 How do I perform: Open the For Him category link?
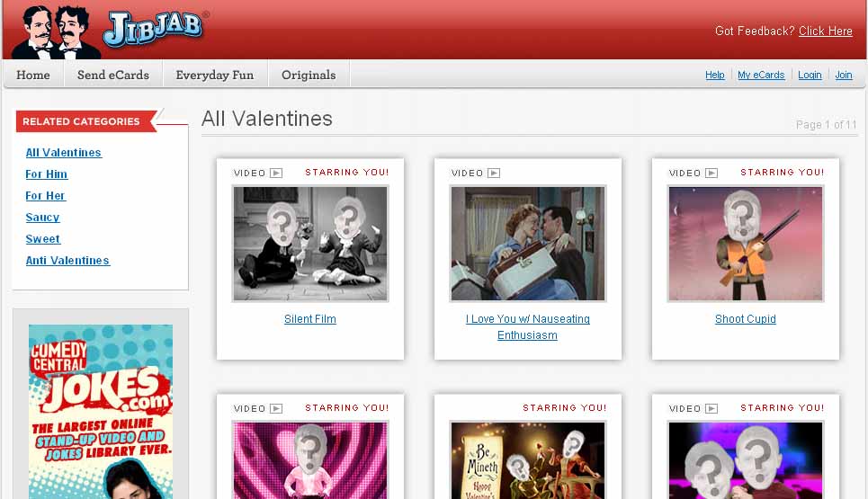[x=47, y=174]
